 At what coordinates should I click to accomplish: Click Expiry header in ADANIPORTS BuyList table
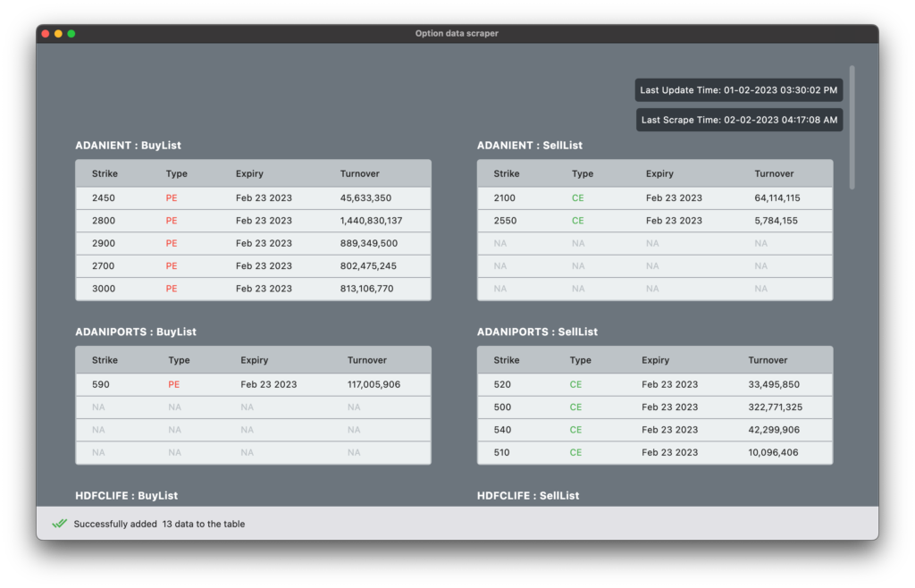point(254,360)
